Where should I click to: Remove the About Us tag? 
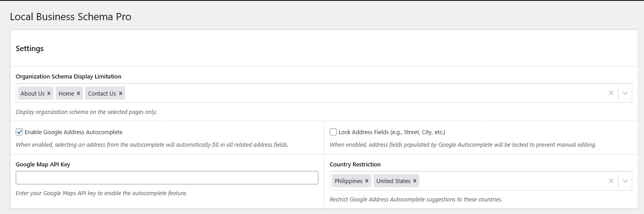(49, 93)
